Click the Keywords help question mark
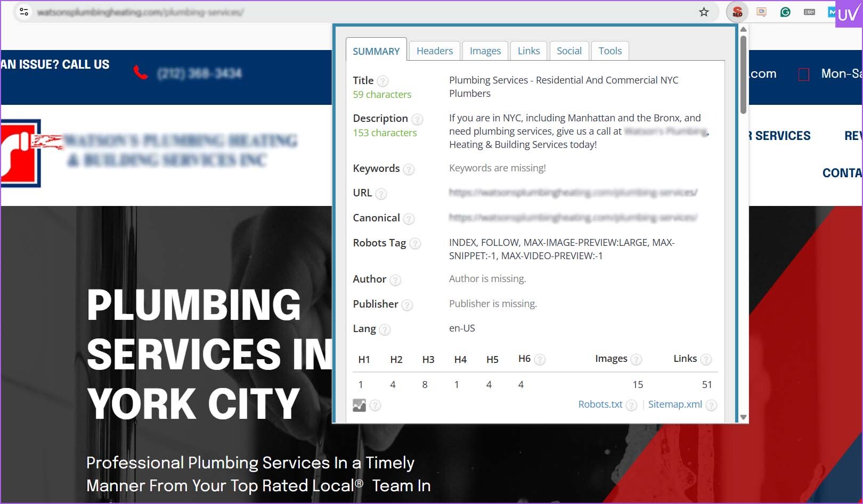The image size is (863, 504). coord(409,169)
